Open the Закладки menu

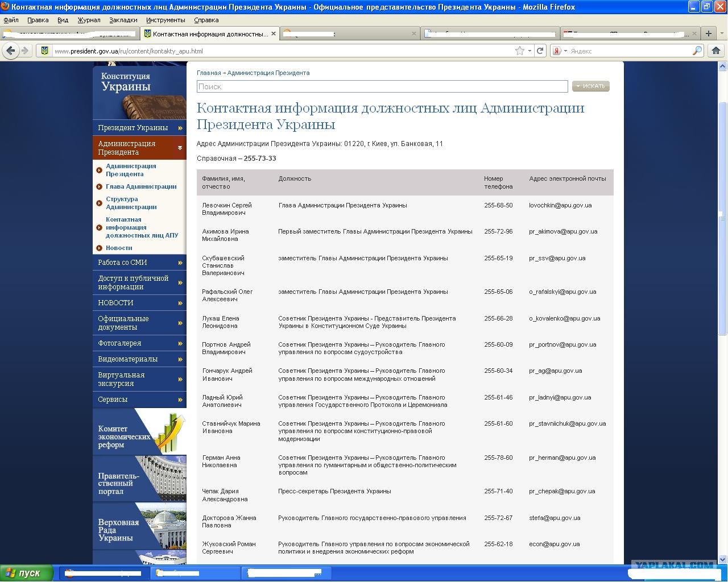[123, 20]
